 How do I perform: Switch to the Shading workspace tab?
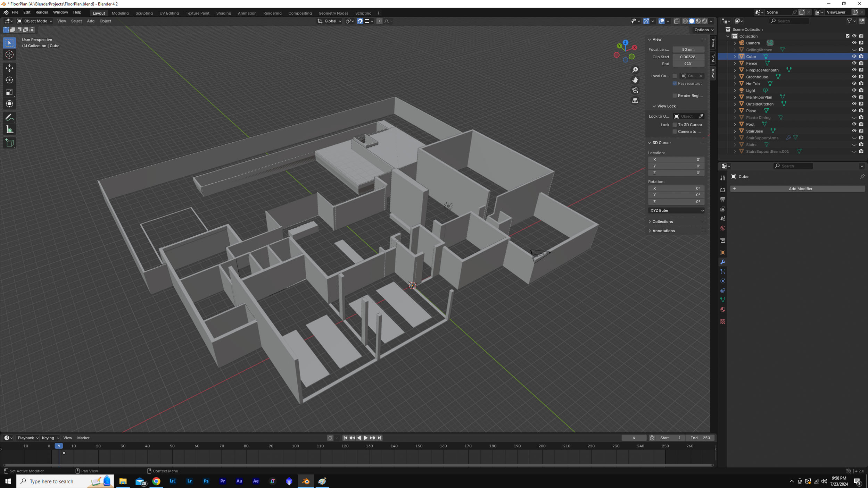[x=223, y=13]
